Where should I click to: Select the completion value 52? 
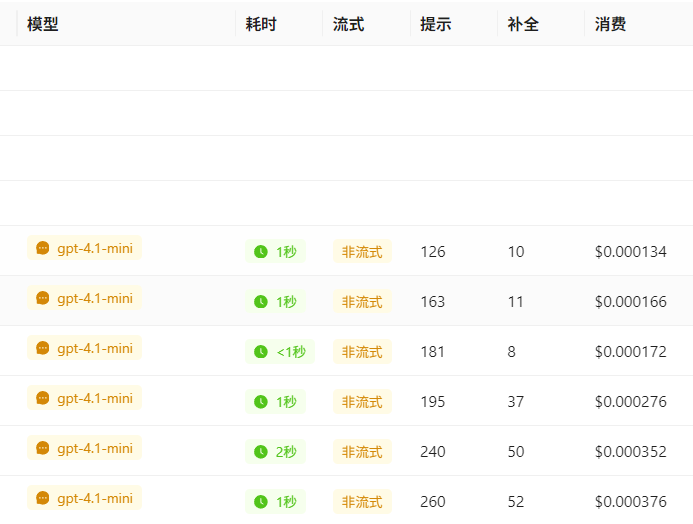coord(516,501)
